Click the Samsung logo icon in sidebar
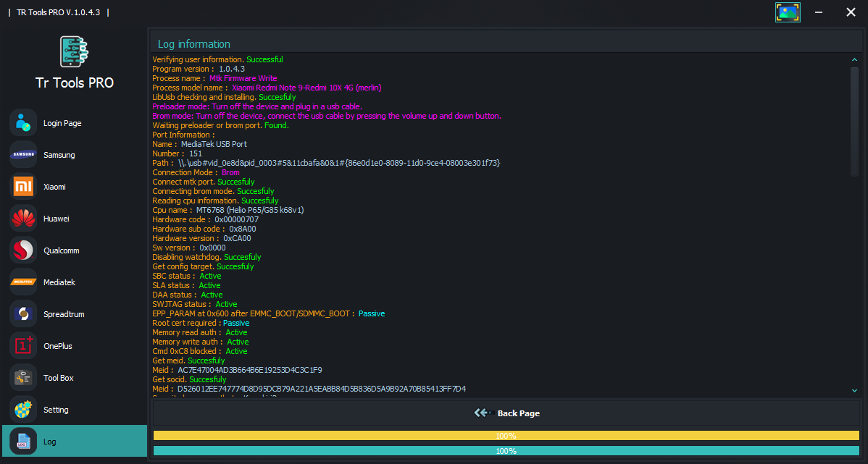The height and width of the screenshot is (464, 868). [23, 155]
